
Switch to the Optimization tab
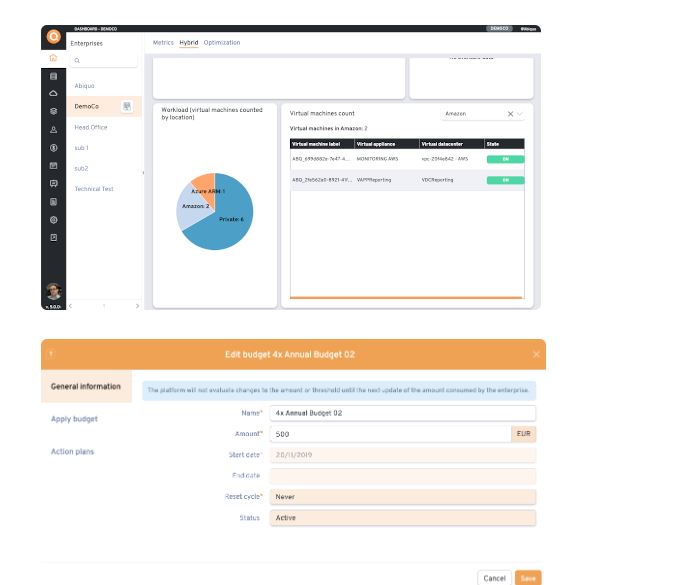click(x=222, y=43)
